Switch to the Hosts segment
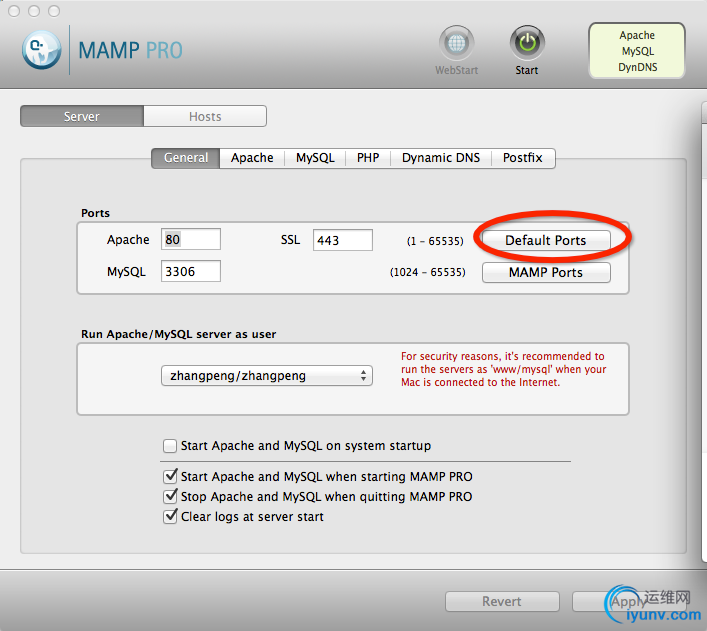The width and height of the screenshot is (707, 631). [205, 116]
